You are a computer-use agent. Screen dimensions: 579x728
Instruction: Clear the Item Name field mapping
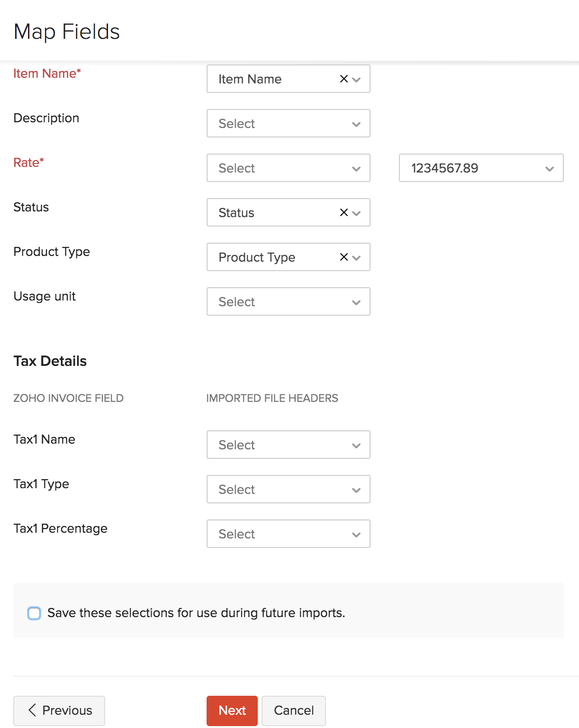(343, 79)
